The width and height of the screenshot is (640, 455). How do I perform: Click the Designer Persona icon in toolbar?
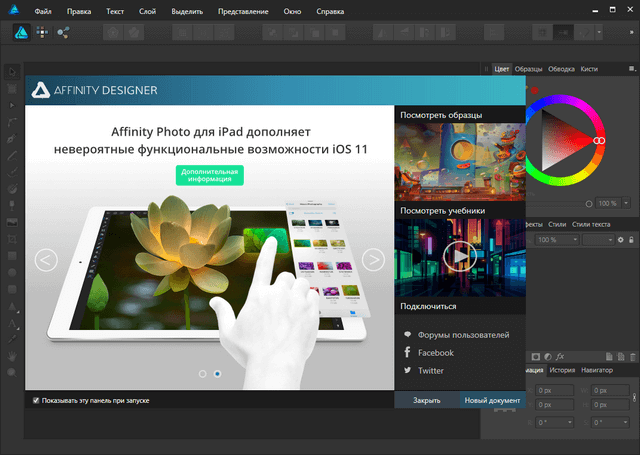pos(20,32)
